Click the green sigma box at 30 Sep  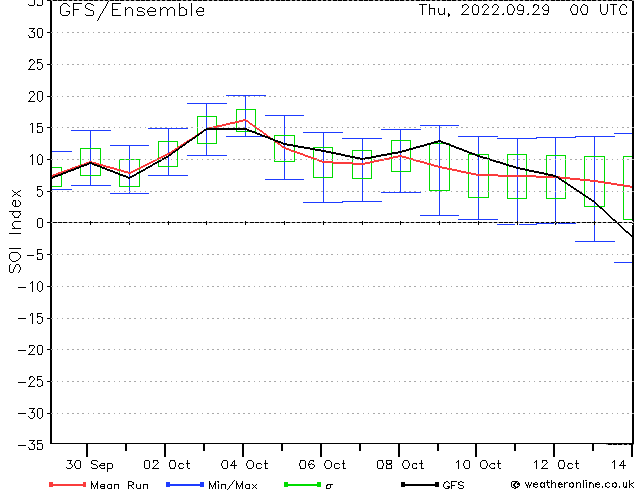91,162
